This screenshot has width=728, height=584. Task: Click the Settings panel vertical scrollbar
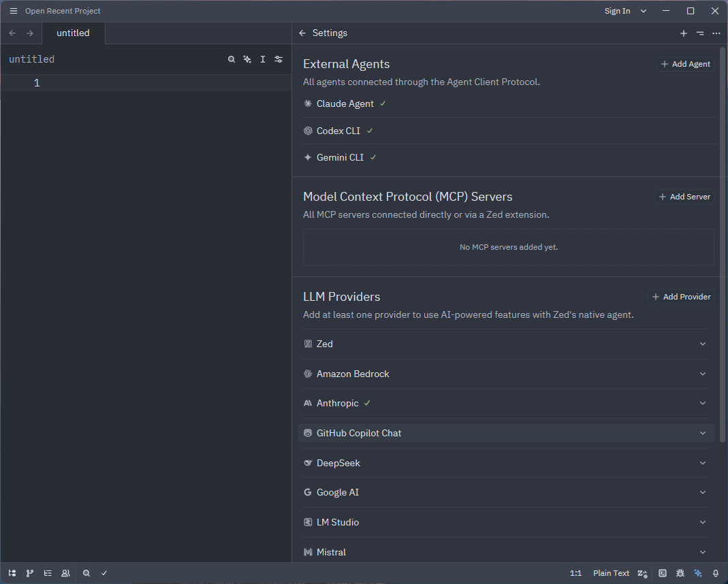click(723, 244)
